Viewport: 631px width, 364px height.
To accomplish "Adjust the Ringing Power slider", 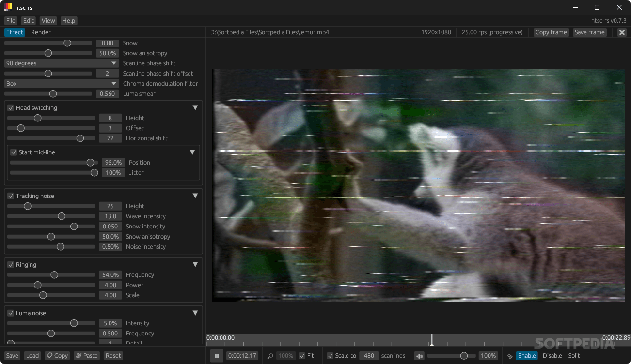I will [51, 285].
